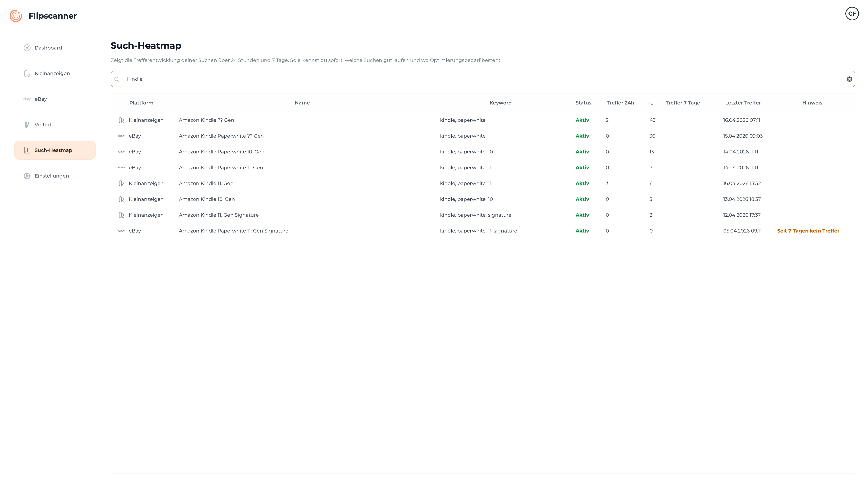The width and height of the screenshot is (868, 488).
Task: Click the Kleinanzeigen sidebar icon
Action: (x=27, y=73)
